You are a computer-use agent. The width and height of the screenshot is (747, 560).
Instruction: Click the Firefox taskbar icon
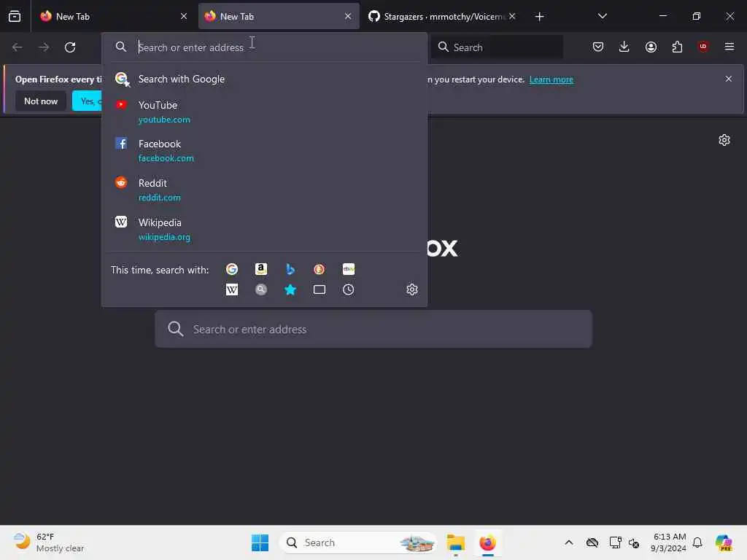pyautogui.click(x=487, y=542)
